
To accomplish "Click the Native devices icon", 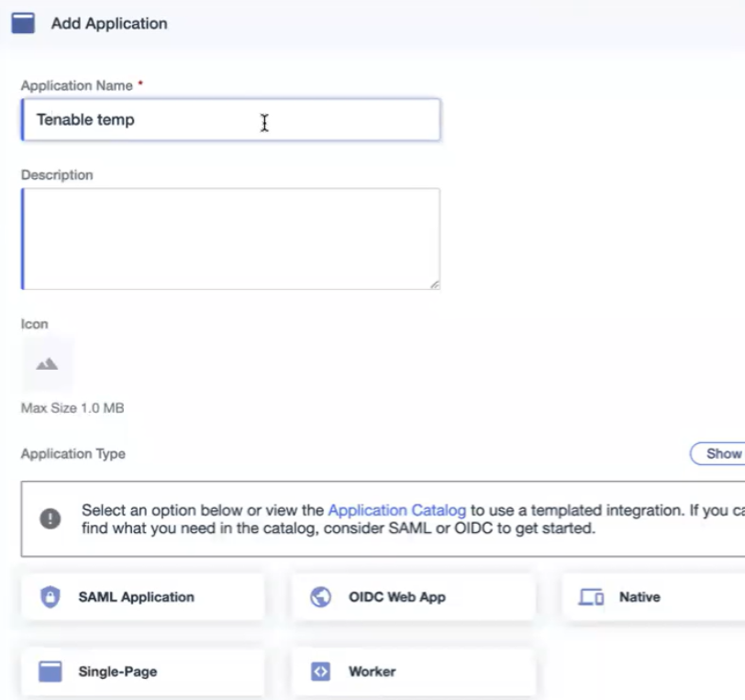I will pyautogui.click(x=591, y=597).
